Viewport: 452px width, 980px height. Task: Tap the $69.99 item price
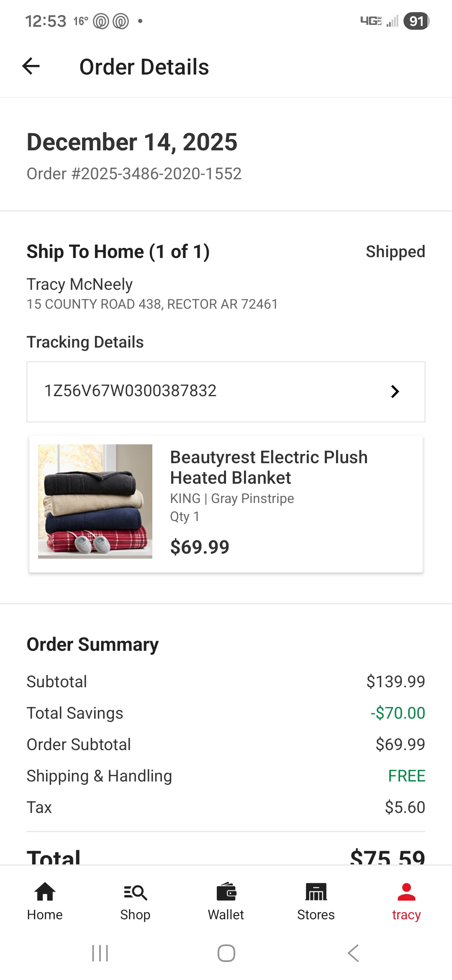(200, 547)
